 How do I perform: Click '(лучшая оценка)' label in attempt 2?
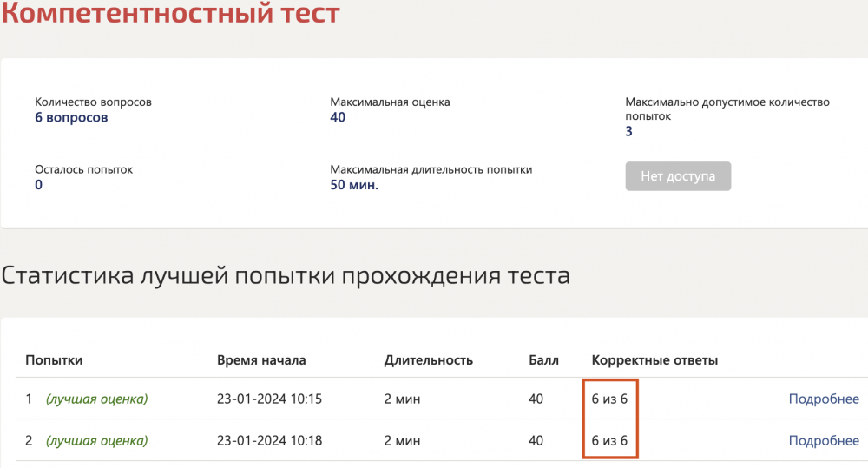(96, 440)
